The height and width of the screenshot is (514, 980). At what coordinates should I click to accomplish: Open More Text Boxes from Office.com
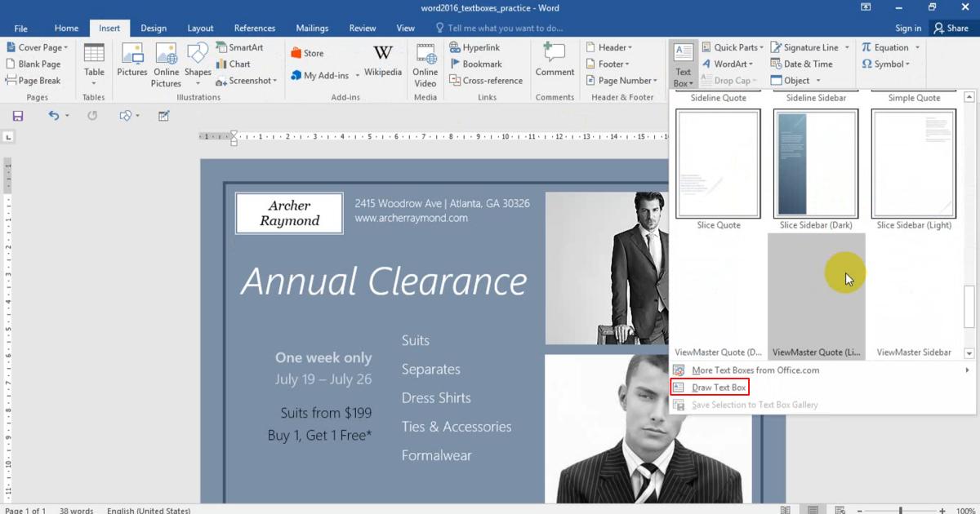(751, 370)
